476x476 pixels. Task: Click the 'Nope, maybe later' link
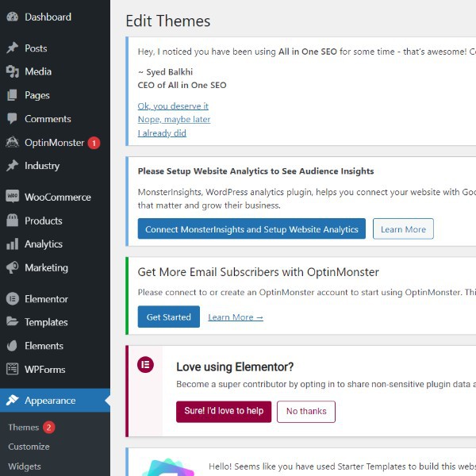coord(174,119)
